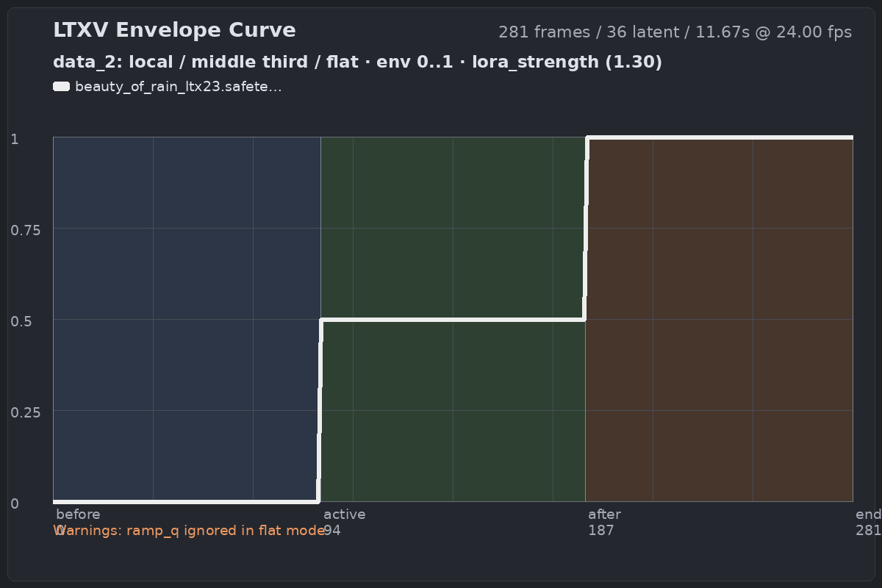882x588 pixels.
Task: Click the frame info text '281 frames / 36 latent'
Action: (675, 32)
